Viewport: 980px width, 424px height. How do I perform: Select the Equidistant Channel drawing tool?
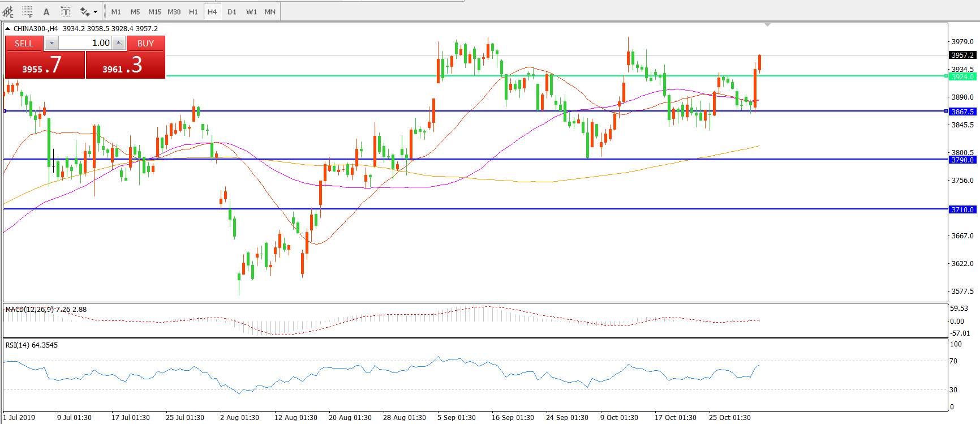8,11
